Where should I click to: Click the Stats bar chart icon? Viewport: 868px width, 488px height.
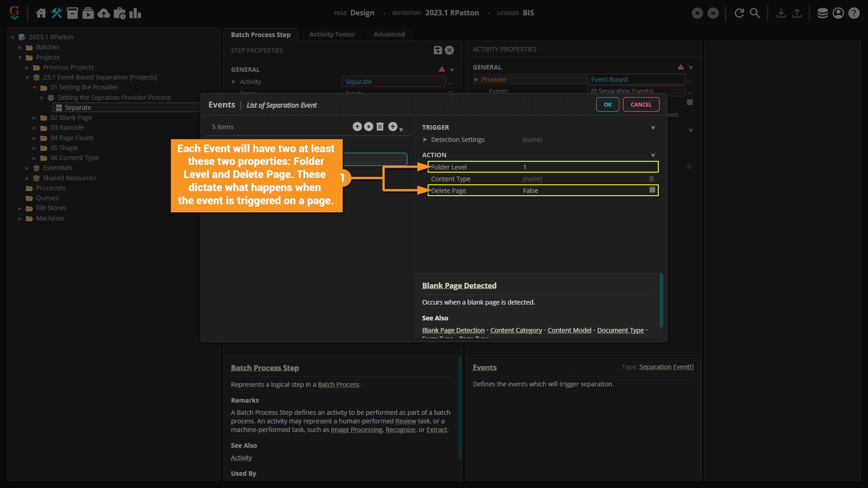click(135, 13)
